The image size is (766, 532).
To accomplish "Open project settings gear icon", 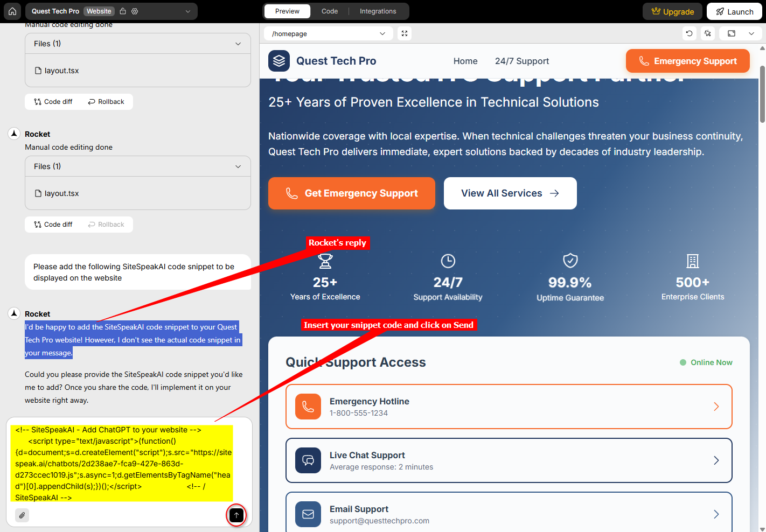I will [135, 11].
